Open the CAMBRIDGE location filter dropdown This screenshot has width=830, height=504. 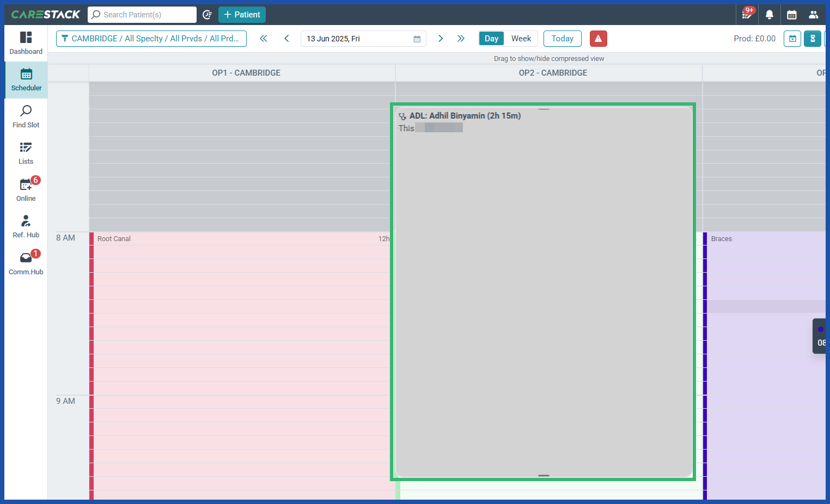[151, 38]
